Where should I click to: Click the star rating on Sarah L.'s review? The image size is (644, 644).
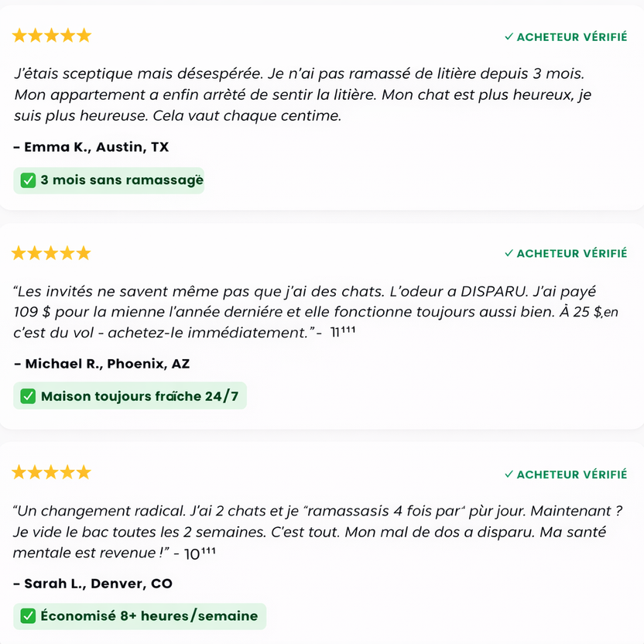(52, 473)
